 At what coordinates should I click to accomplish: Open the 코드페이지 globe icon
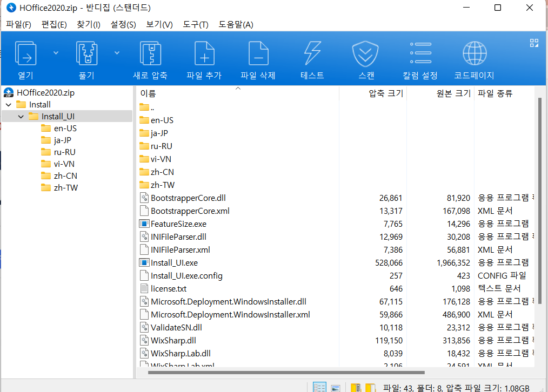[x=475, y=53]
